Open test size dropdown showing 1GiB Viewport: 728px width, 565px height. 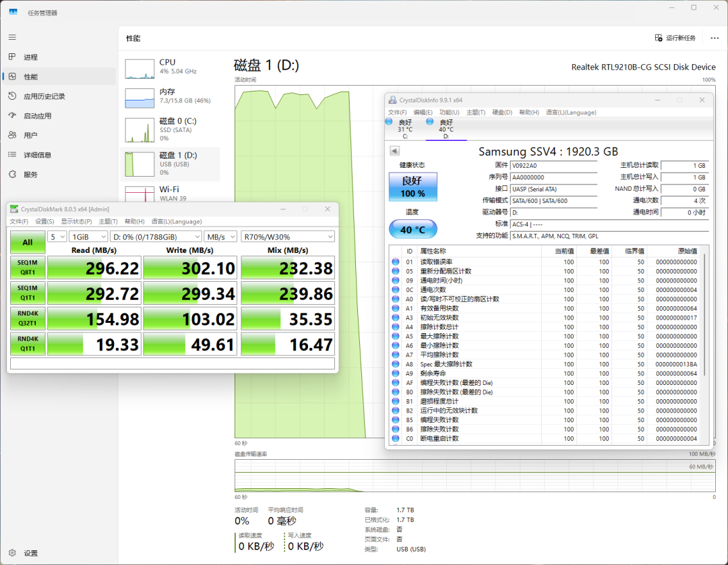(88, 237)
